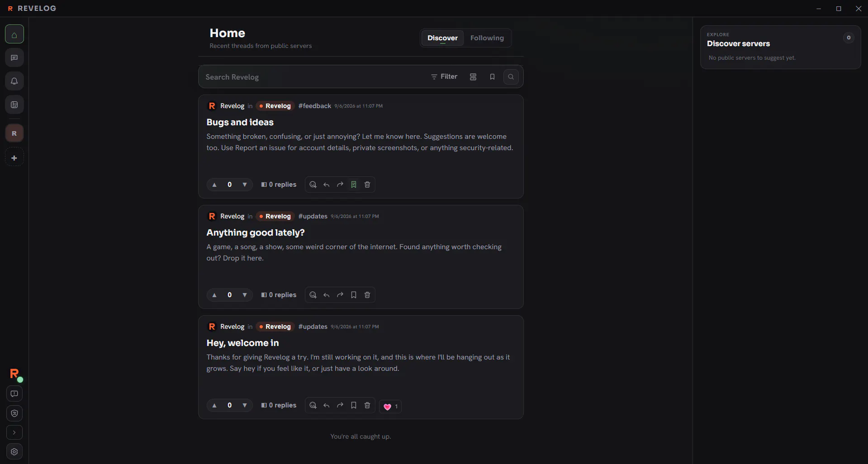Reply to the Anything good lately thread
Screen dimensions: 868x464
tap(327, 295)
